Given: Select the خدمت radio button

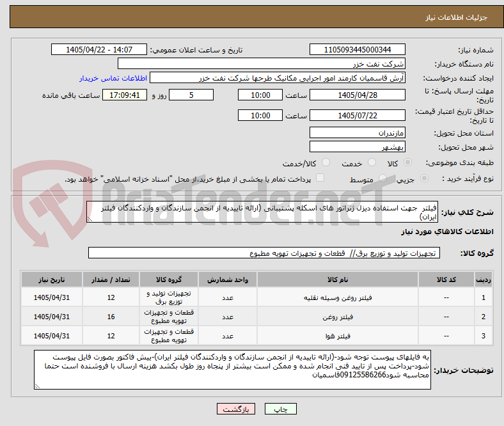Looking at the screenshot, I should click(x=372, y=162).
